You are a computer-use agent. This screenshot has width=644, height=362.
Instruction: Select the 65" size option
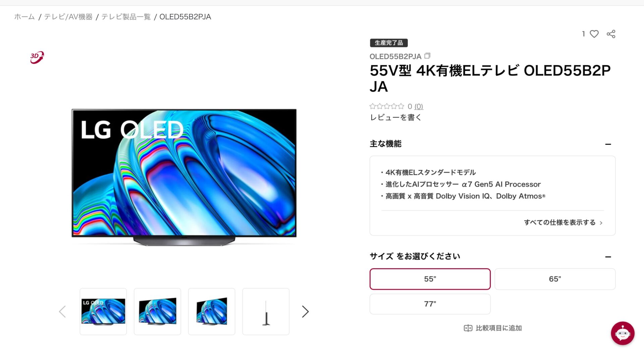point(555,279)
